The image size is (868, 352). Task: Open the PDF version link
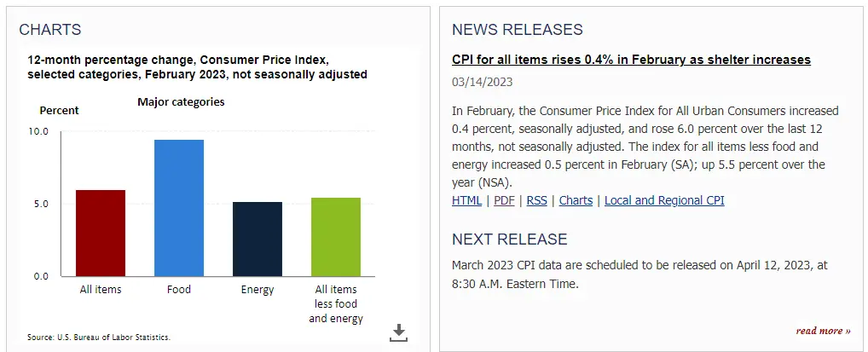point(504,201)
